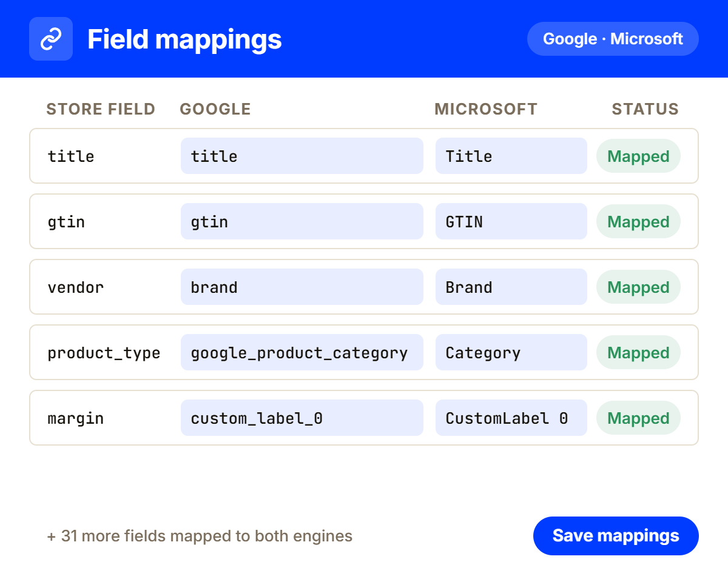This screenshot has height=582, width=728.
Task: Click the 'custom_label_0' Google field
Action: pos(302,418)
